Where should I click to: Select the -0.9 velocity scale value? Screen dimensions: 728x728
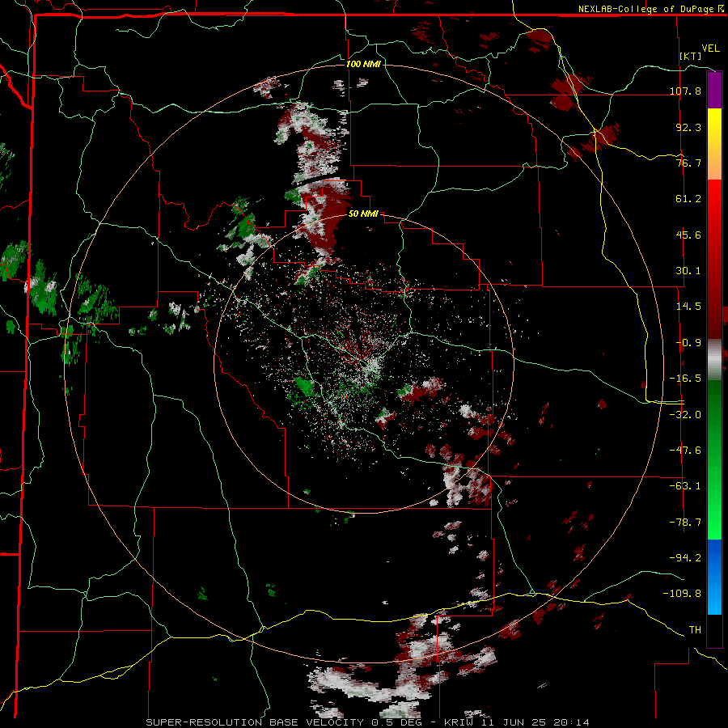(x=688, y=343)
